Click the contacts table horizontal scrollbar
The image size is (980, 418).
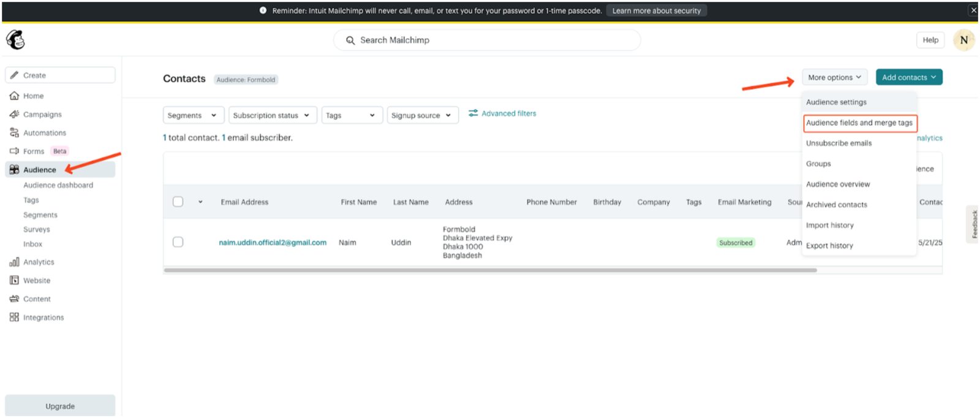[490, 270]
